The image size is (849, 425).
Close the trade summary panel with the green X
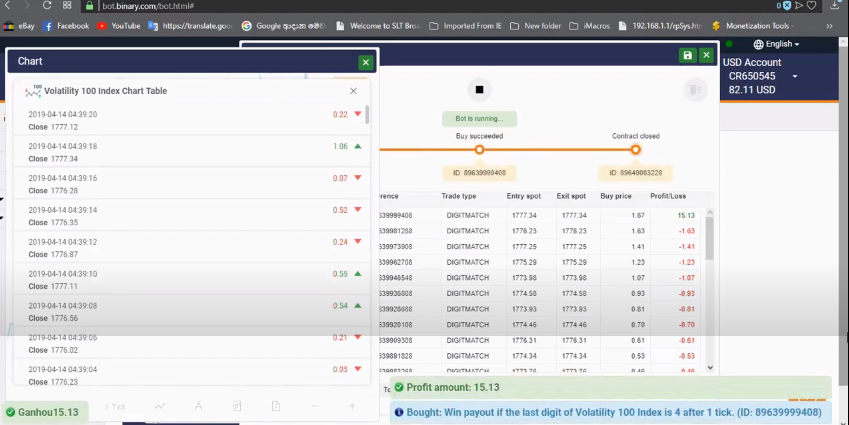click(x=706, y=55)
